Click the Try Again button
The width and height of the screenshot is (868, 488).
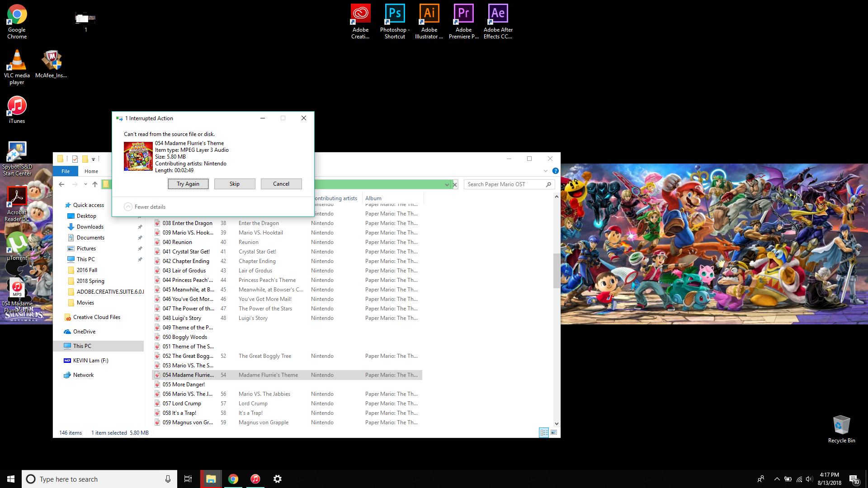(x=188, y=184)
